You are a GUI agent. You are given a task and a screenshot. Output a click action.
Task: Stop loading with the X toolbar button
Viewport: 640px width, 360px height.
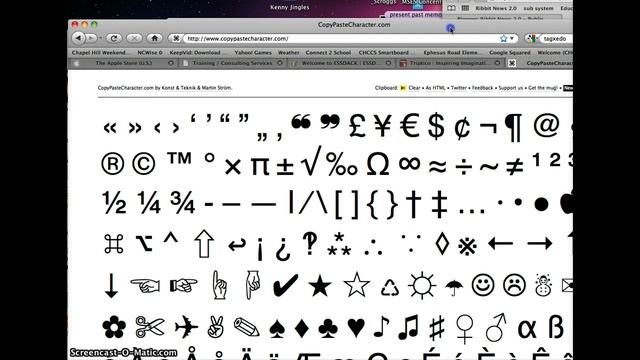(x=134, y=38)
